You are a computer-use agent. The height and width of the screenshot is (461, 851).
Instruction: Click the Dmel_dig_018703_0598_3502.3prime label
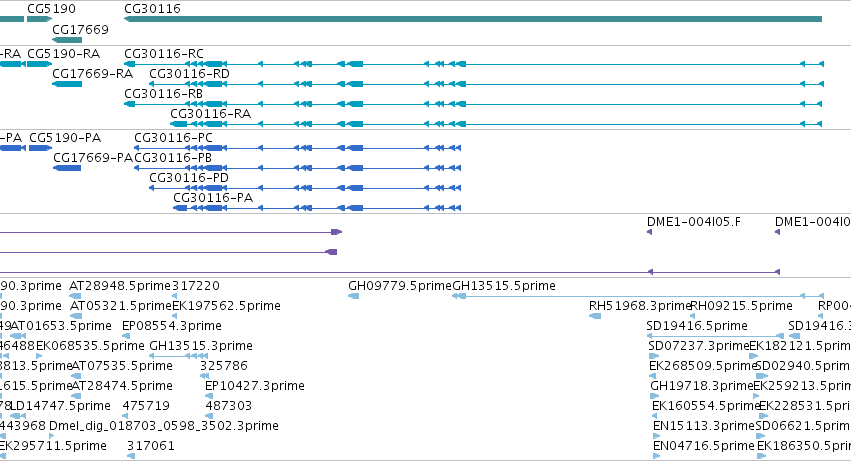click(x=164, y=426)
